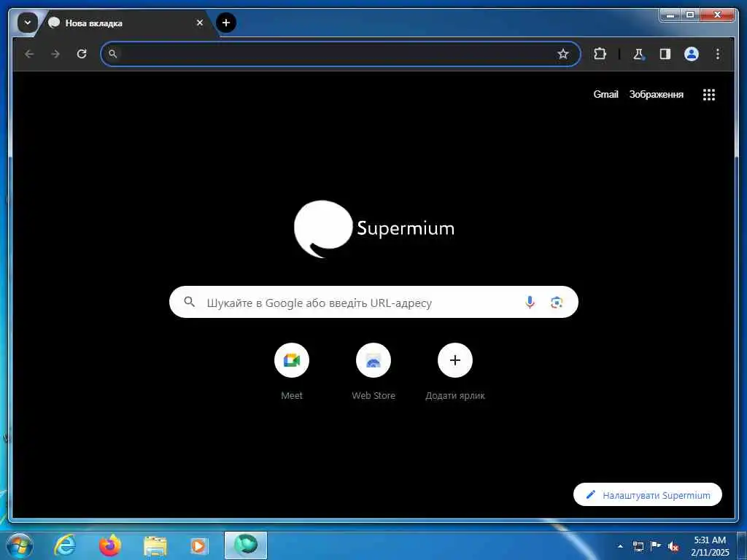Search by image with Lens icon
Viewport: 747px width, 560px height.
[x=557, y=302]
